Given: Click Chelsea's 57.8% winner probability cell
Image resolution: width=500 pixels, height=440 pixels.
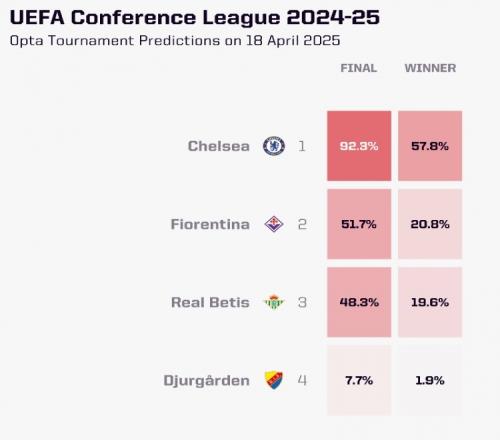Looking at the screenshot, I should click(430, 146).
